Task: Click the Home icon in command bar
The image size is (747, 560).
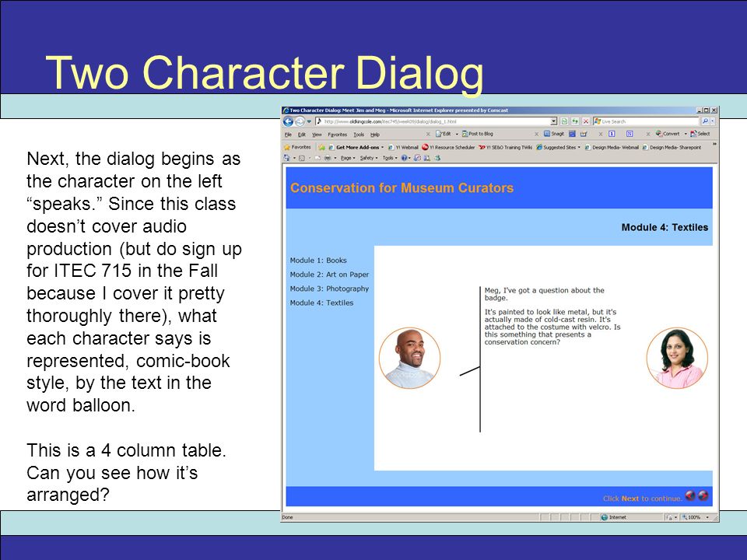Action: (287, 158)
